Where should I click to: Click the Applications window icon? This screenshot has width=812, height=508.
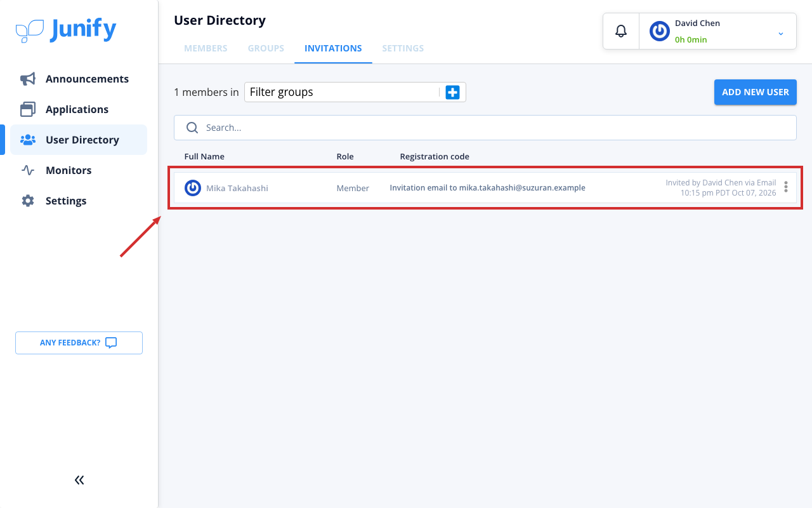28,109
